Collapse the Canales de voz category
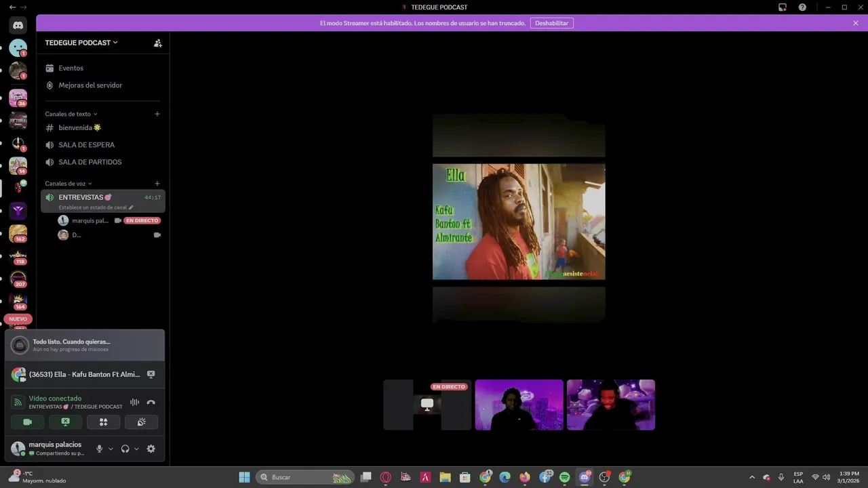Image resolution: width=868 pixels, height=488 pixels. [68, 184]
